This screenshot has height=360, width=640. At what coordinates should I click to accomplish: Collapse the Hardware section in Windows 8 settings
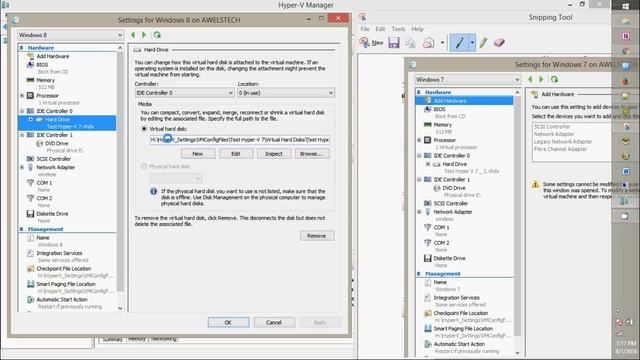click(21, 48)
